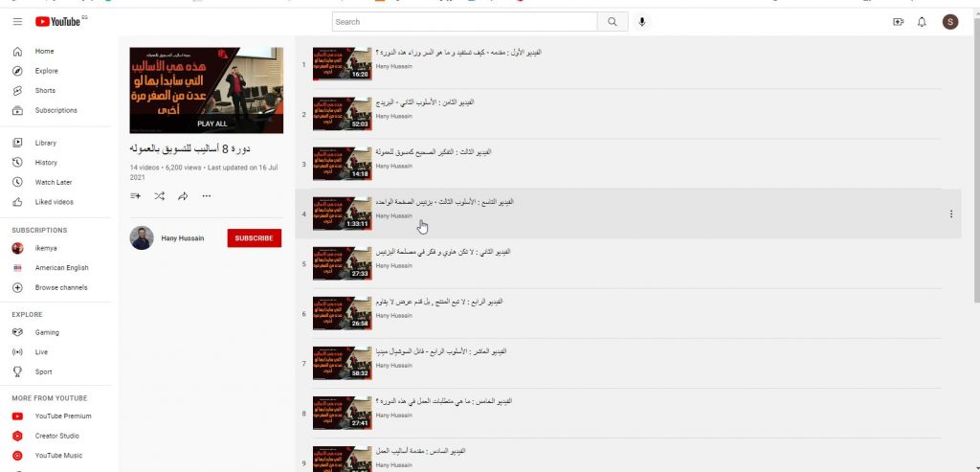The image size is (980, 472).
Task: Click the Search input field
Action: (464, 22)
